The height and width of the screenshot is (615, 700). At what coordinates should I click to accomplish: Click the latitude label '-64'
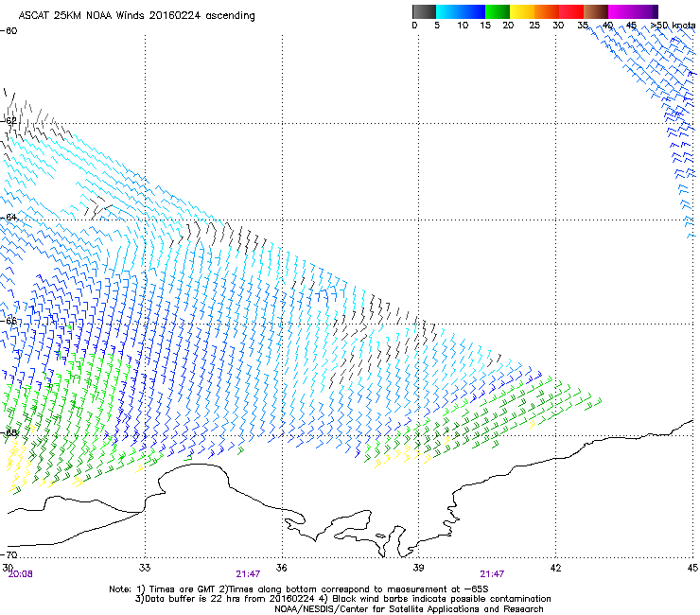point(9,217)
